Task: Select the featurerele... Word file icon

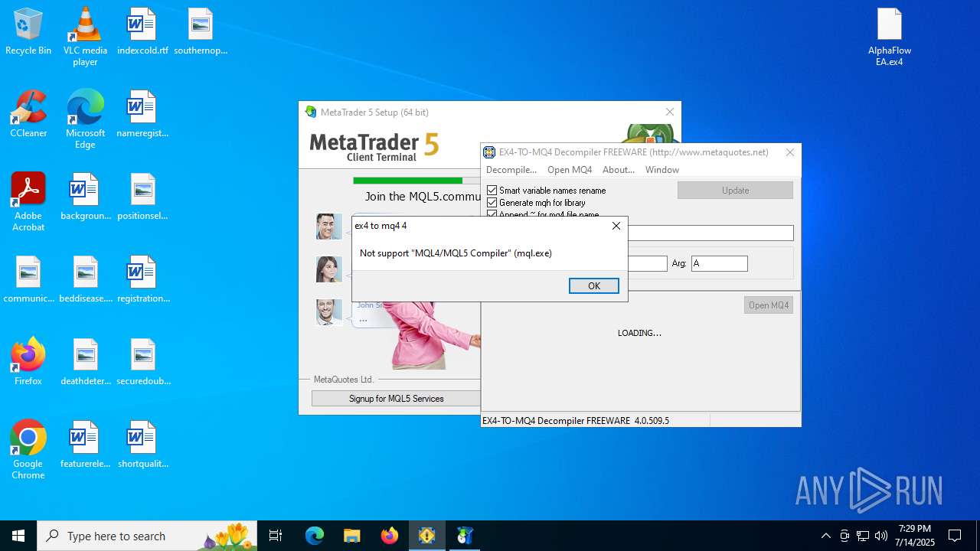Action: tap(85, 445)
